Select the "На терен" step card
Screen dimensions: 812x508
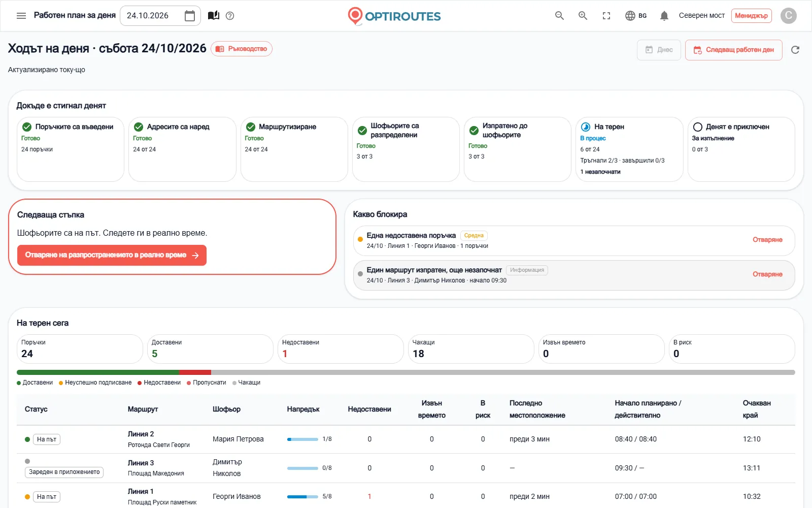(629, 149)
